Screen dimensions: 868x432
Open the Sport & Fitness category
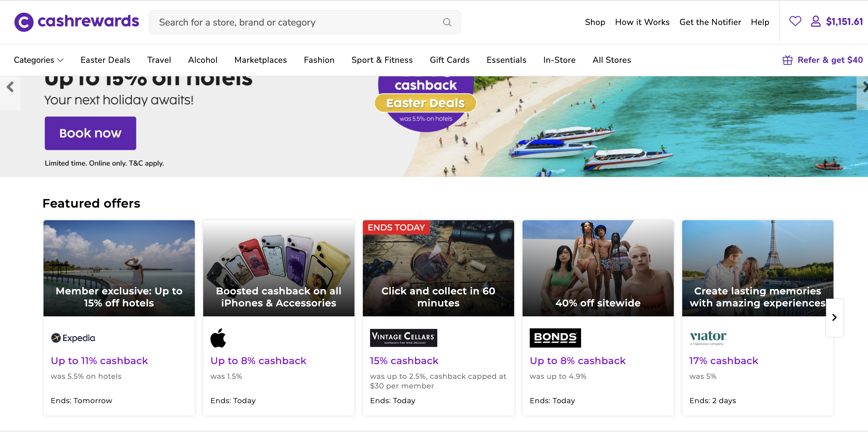coord(382,60)
